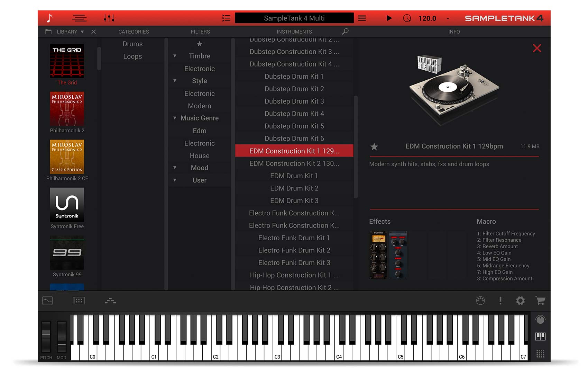Toggle the piano keyboard view icon
Viewport: 588px width, 374px height.
pyautogui.click(x=540, y=336)
